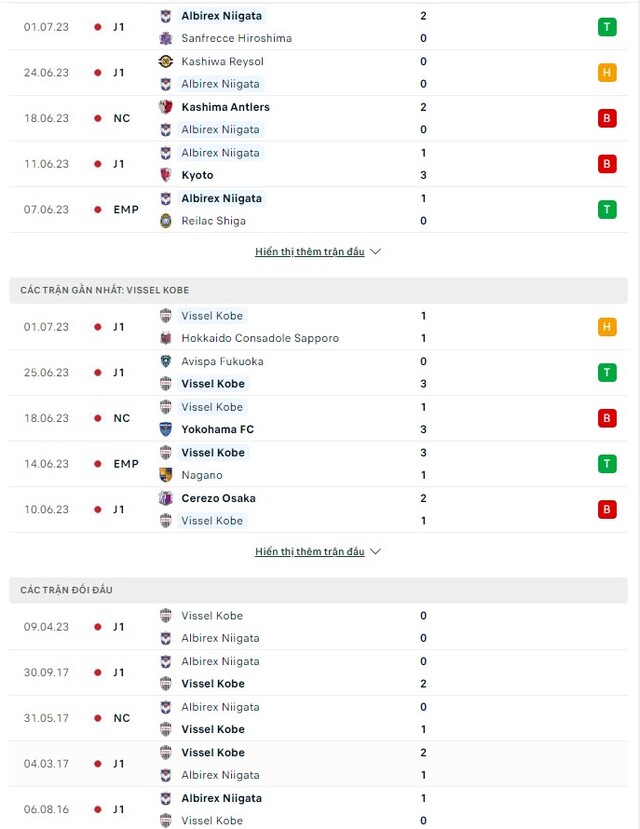Expand more Vissel Kobe matches chevron
The height and width of the screenshot is (829, 640).
[x=376, y=552]
